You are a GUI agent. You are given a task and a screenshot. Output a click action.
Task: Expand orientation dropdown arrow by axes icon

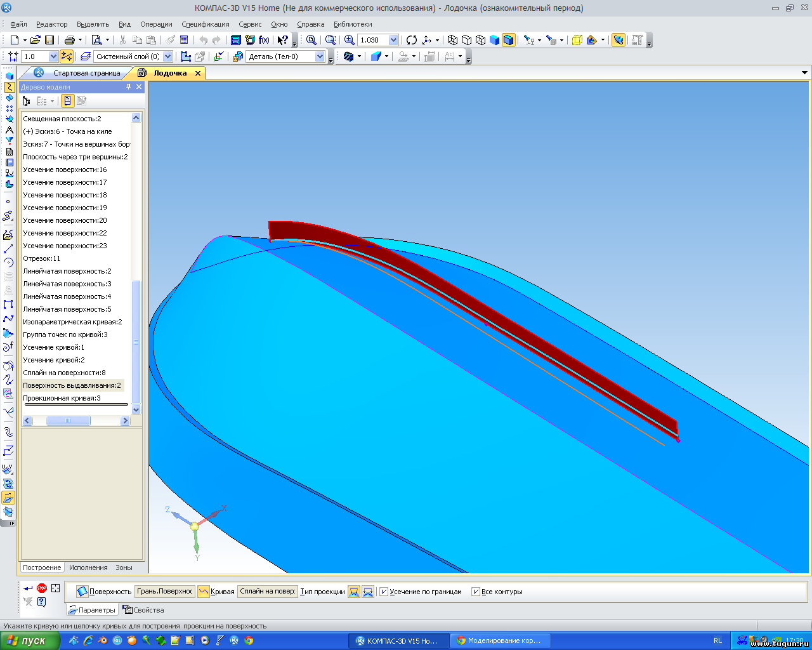click(x=437, y=40)
